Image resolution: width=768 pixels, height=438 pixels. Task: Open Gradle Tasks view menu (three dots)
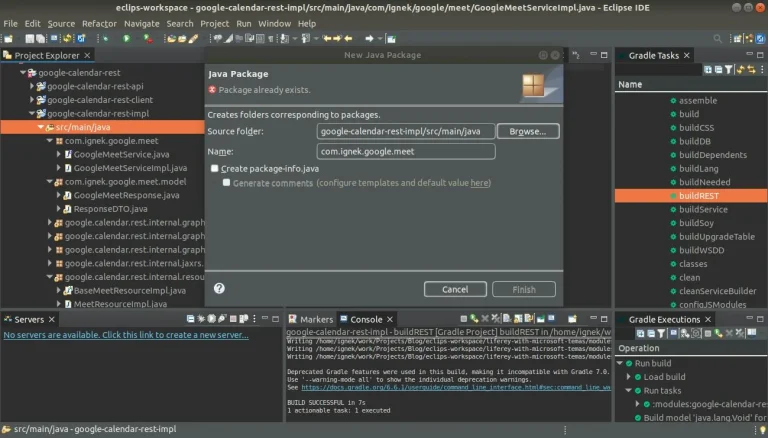click(x=762, y=70)
